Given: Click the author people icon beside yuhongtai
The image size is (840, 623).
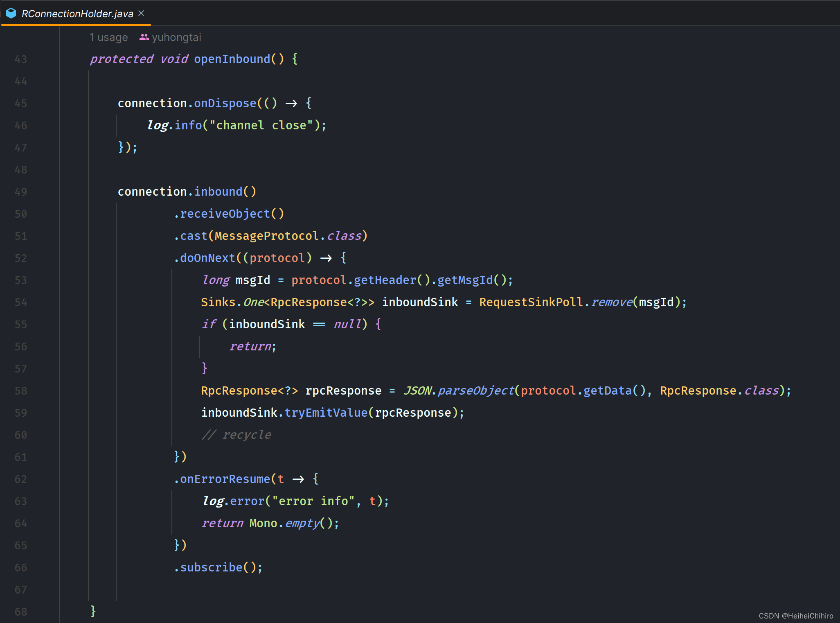Looking at the screenshot, I should click(x=144, y=37).
